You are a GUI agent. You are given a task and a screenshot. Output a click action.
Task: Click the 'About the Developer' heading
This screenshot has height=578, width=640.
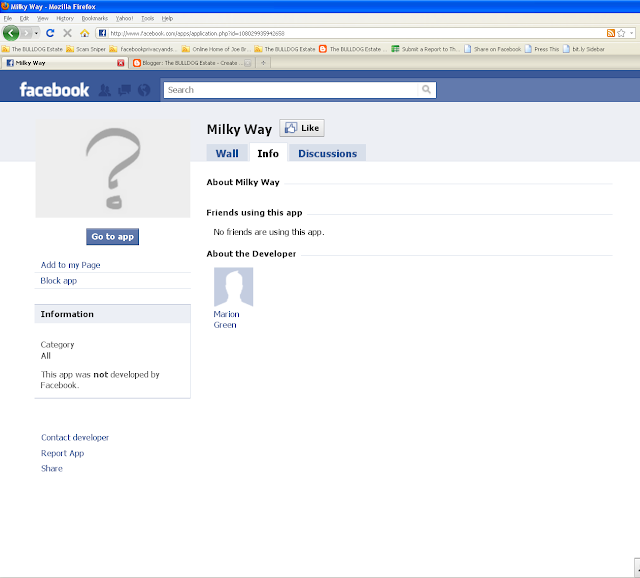(251, 254)
